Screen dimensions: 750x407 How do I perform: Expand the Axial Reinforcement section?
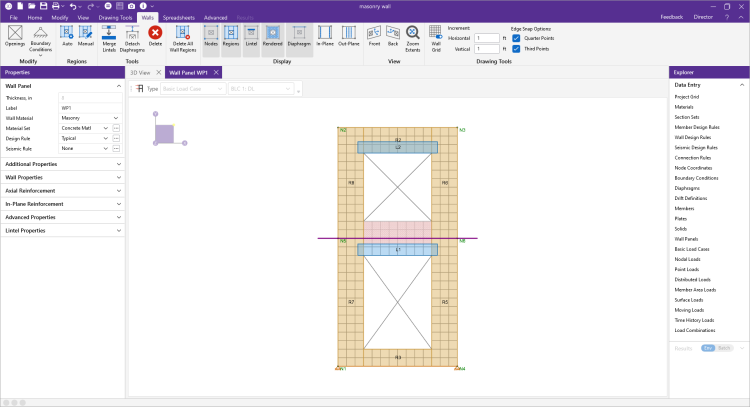coord(62,190)
